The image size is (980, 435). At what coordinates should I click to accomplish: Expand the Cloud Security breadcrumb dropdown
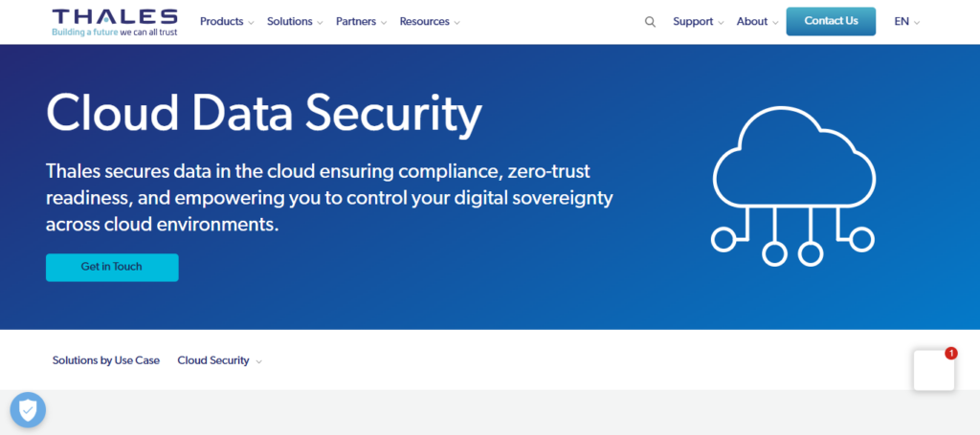click(219, 360)
